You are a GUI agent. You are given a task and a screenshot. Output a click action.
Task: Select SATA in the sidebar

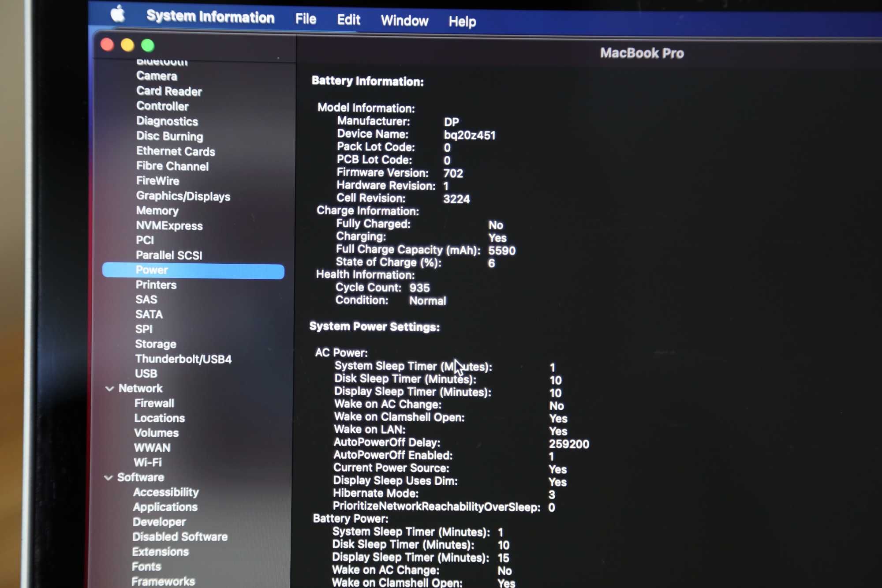(x=149, y=315)
